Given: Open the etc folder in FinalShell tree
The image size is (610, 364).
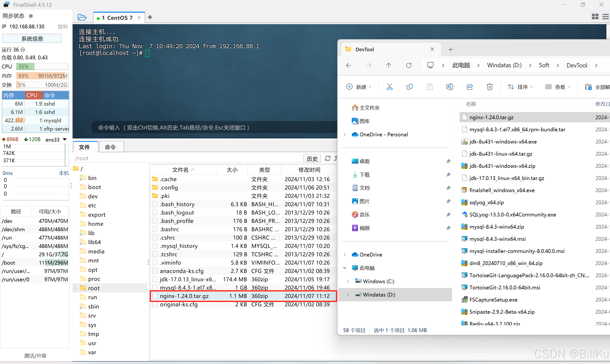Looking at the screenshot, I should [92, 205].
